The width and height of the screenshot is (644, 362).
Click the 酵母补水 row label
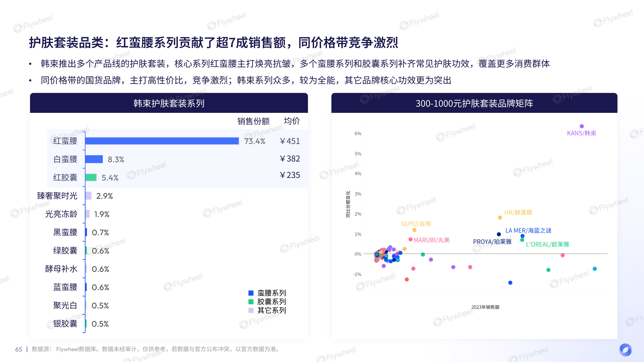[61, 269]
